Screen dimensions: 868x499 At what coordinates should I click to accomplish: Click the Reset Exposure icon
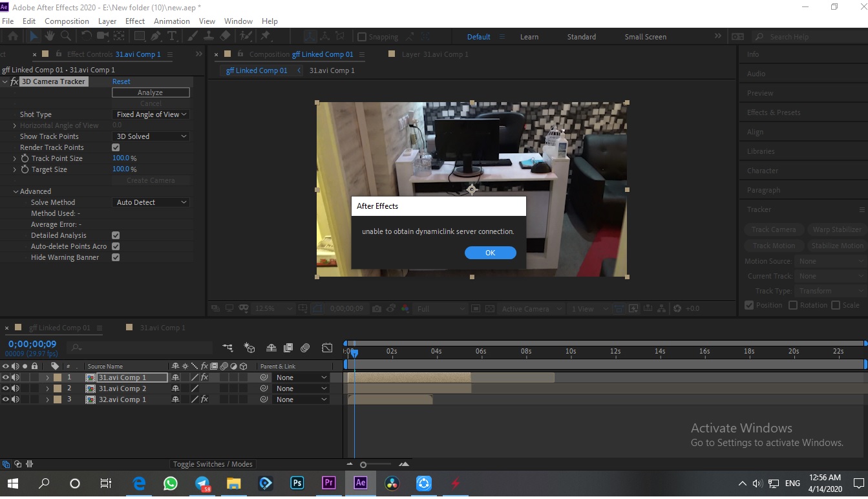point(677,309)
